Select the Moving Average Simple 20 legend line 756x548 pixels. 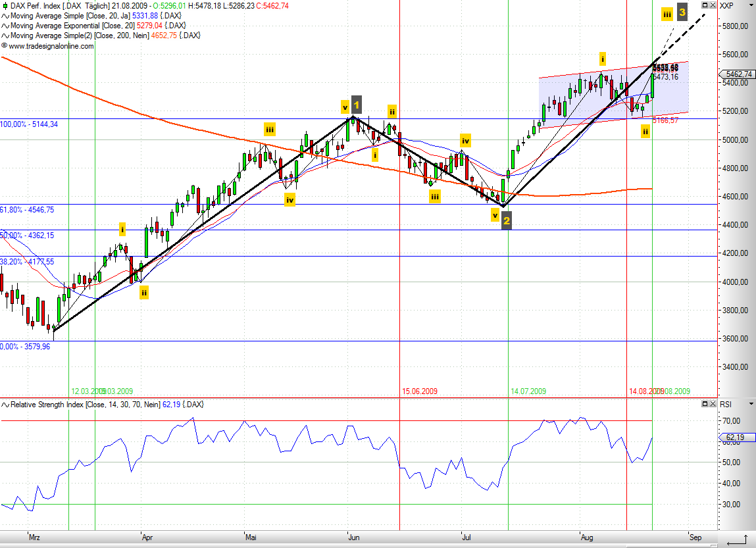pyautogui.click(x=95, y=16)
